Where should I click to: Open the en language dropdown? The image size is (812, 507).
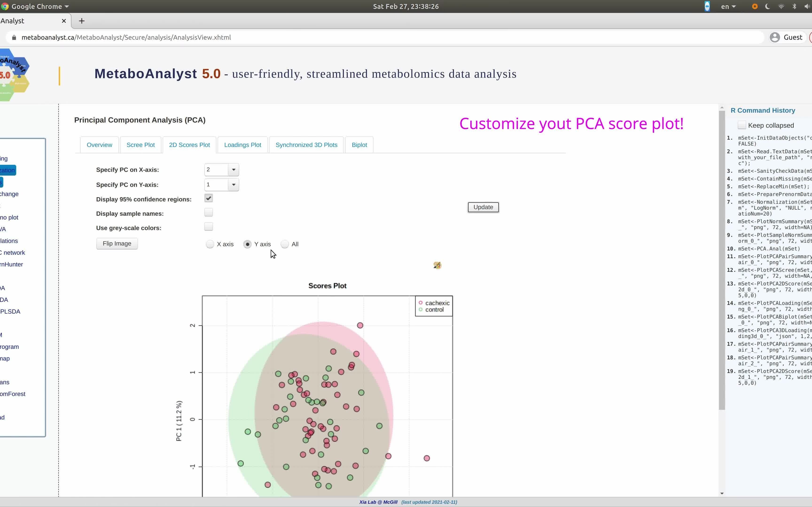[728, 6]
